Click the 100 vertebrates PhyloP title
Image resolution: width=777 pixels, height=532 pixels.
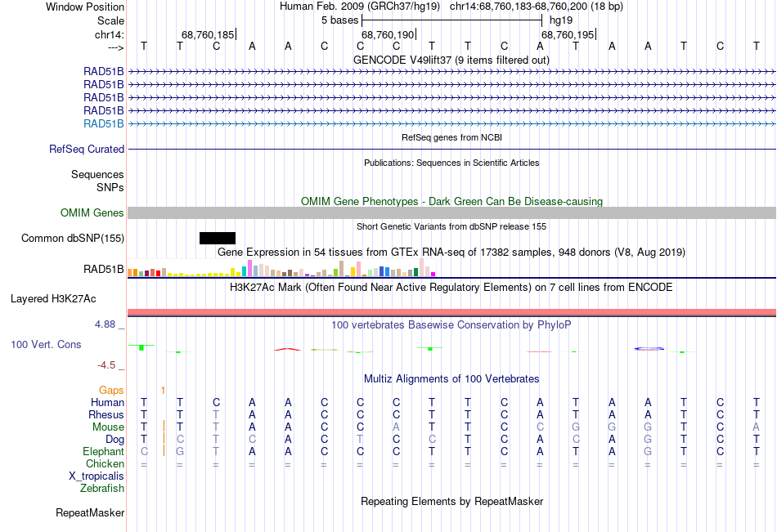click(x=451, y=325)
